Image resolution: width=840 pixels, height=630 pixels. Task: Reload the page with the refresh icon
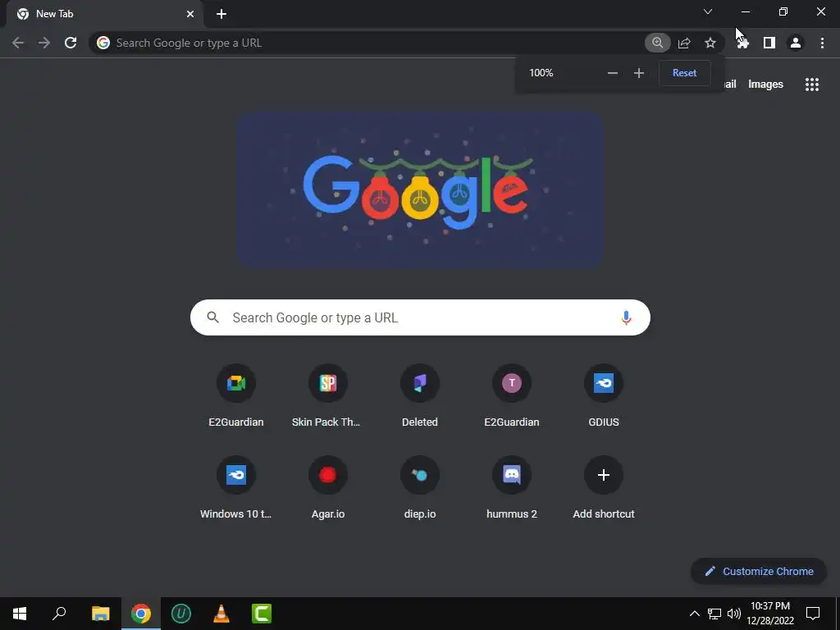[71, 43]
